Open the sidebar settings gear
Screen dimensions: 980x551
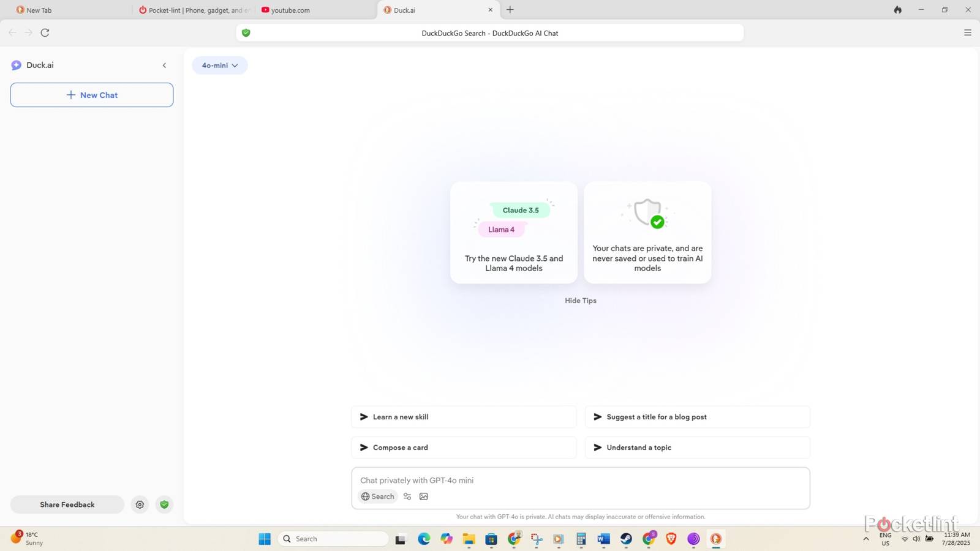(140, 504)
